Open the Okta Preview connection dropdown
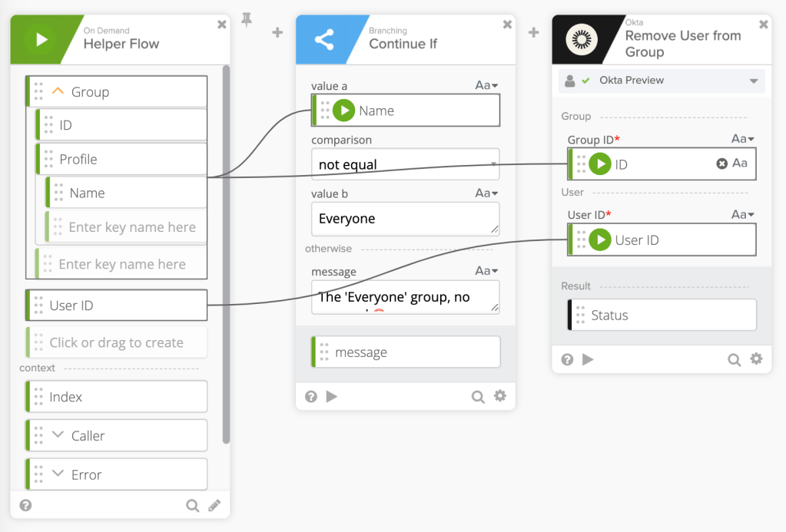The height and width of the screenshot is (532, 786). 662,81
